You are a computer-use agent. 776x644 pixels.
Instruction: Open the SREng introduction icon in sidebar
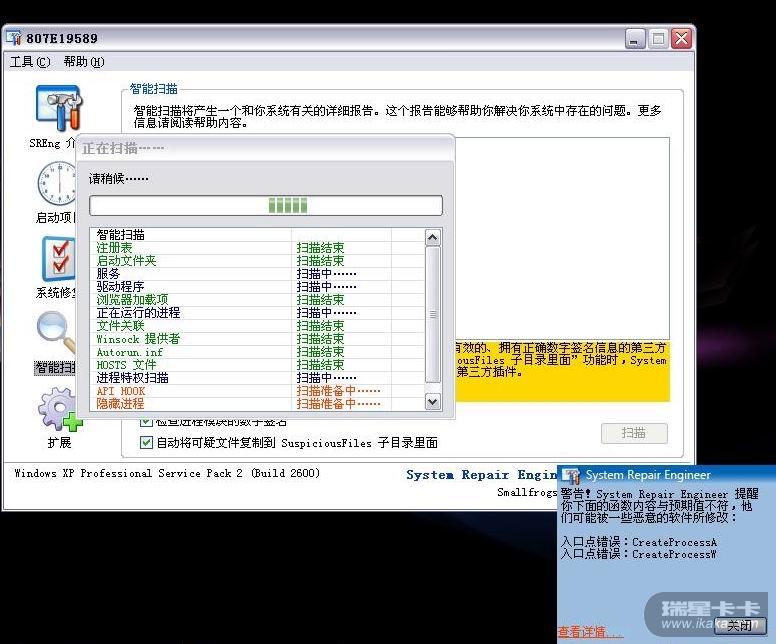click(x=58, y=108)
